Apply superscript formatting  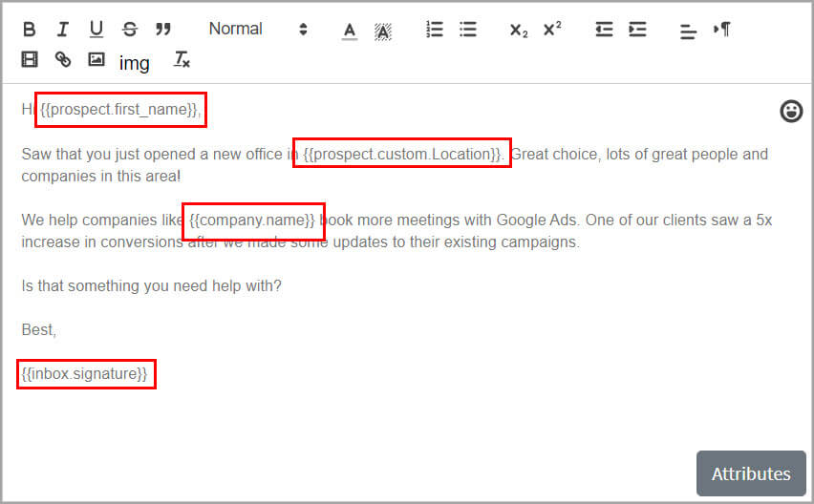pos(552,30)
